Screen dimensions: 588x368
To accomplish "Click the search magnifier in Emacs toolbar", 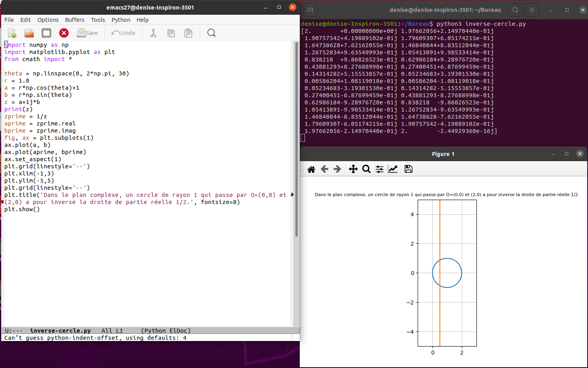I will click(211, 33).
